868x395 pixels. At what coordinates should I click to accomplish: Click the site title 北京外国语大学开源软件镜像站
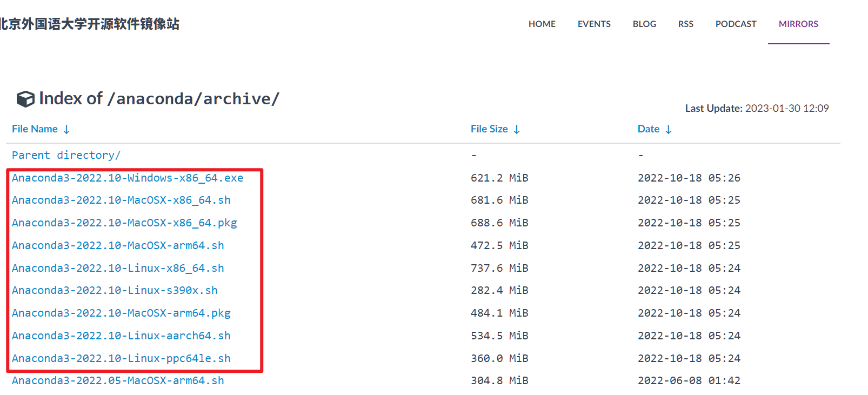point(89,24)
